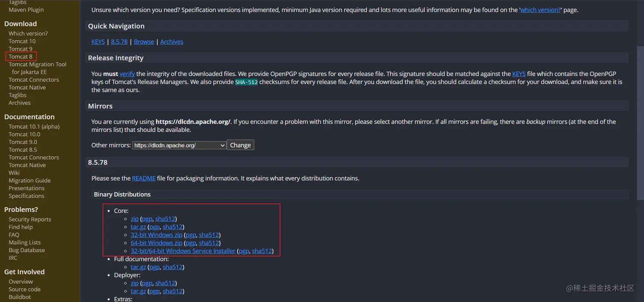The width and height of the screenshot is (644, 302).
Task: Open pgp signature for Full documentation tar.gz
Action: (154, 267)
